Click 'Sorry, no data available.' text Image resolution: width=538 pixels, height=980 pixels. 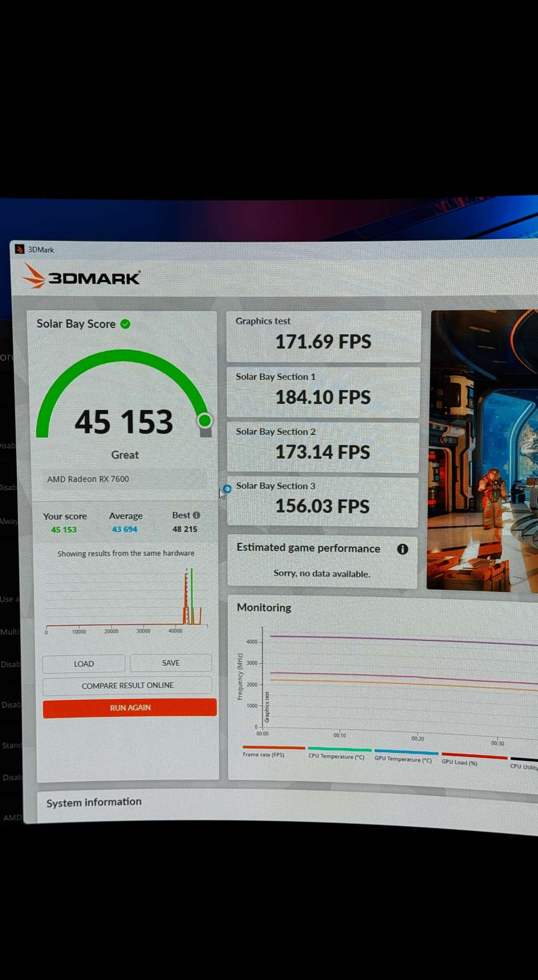point(322,574)
